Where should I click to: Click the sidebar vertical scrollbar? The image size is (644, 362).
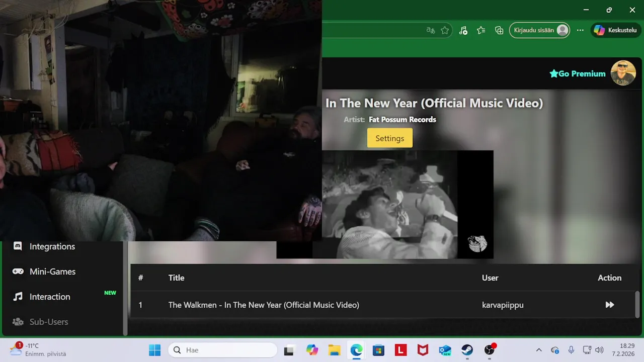tap(125, 289)
